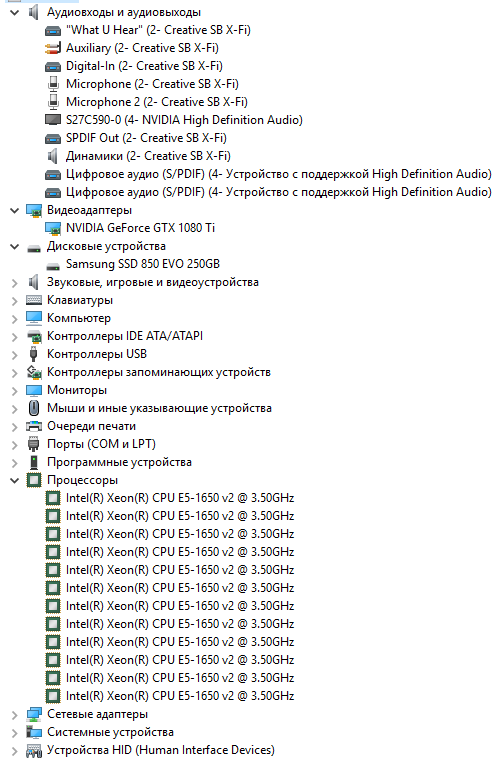Click "Samsung SSD 850 EVO 250GB" label
Screen dimensions: 496x769
(x=143, y=264)
